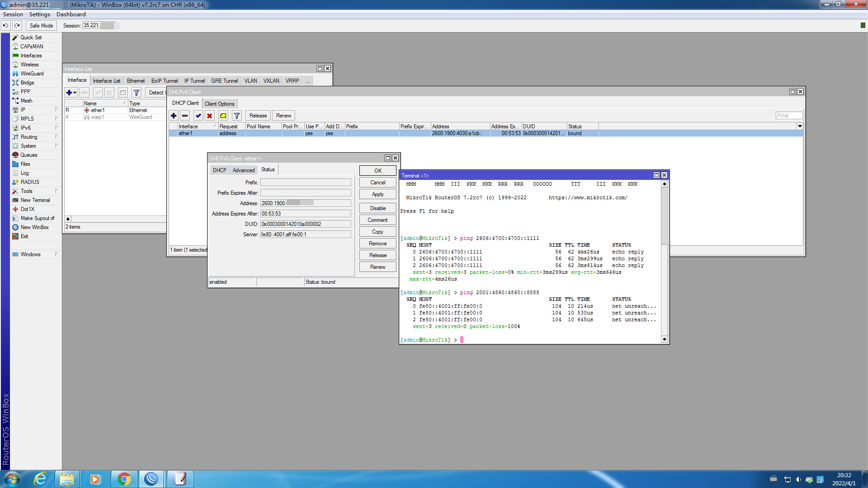
Task: Switch to DHCP tab in DHCPv6 Client dialog
Action: tap(219, 170)
